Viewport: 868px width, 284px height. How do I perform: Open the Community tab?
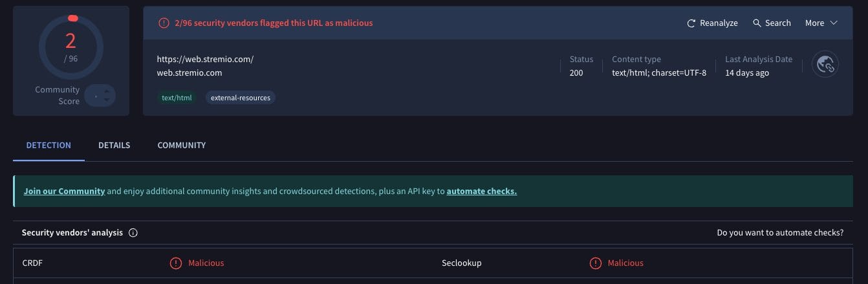tap(181, 145)
